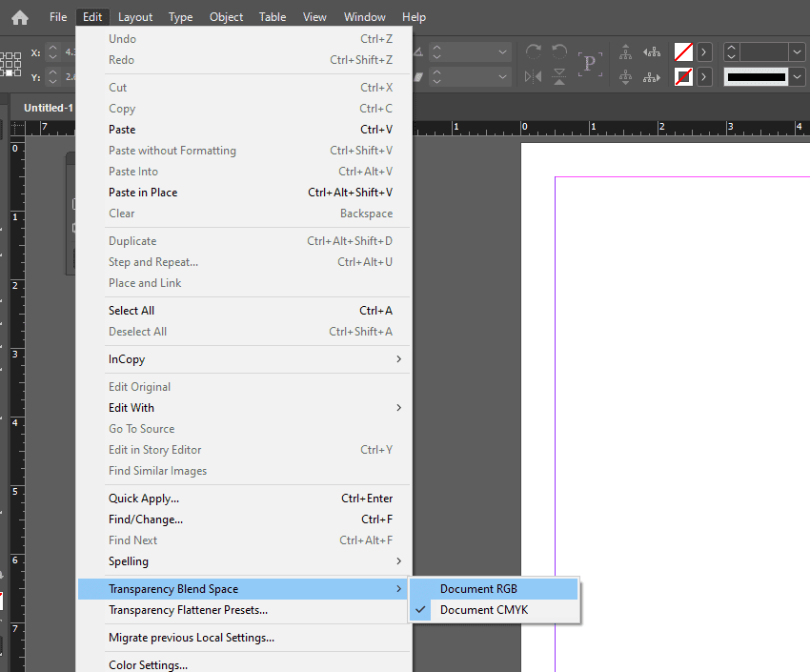Viewport: 810px width, 672px height.
Task: Click the flip horizontal icon
Action: tap(534, 76)
